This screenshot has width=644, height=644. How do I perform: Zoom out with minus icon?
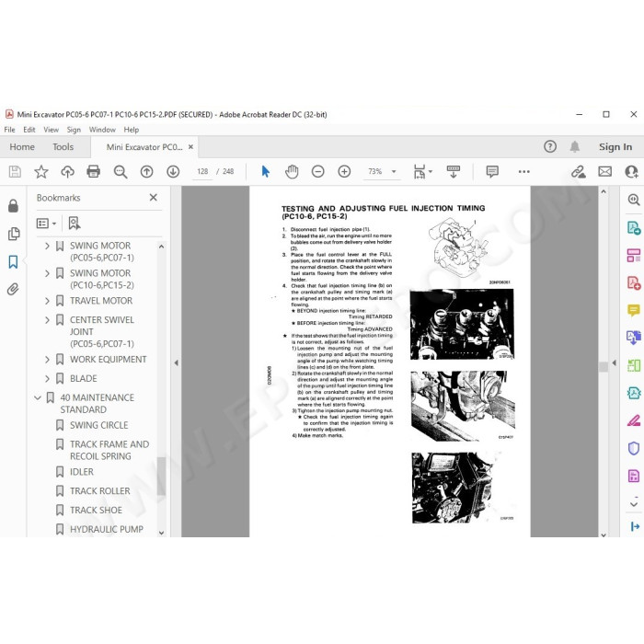click(x=318, y=171)
